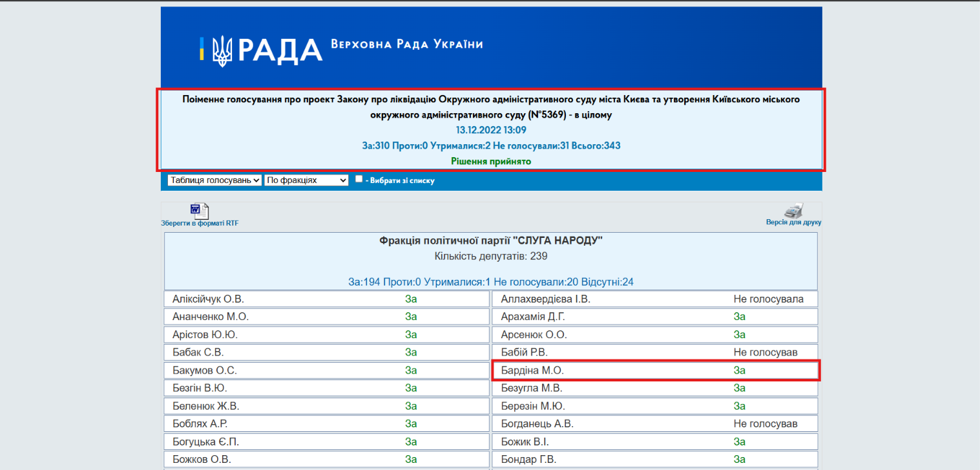
Task: Open the 'Таблиця голосувань' dropdown
Action: (x=214, y=180)
